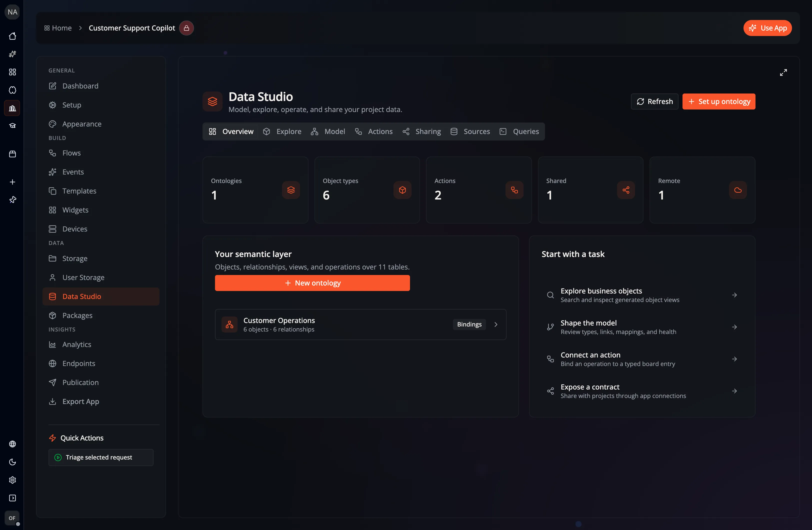Toggle dark mode moon icon
812x530 pixels.
click(12, 462)
